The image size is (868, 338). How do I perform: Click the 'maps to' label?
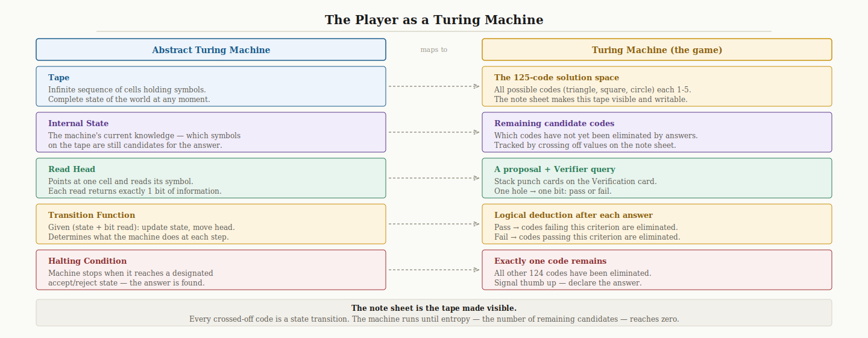click(434, 49)
